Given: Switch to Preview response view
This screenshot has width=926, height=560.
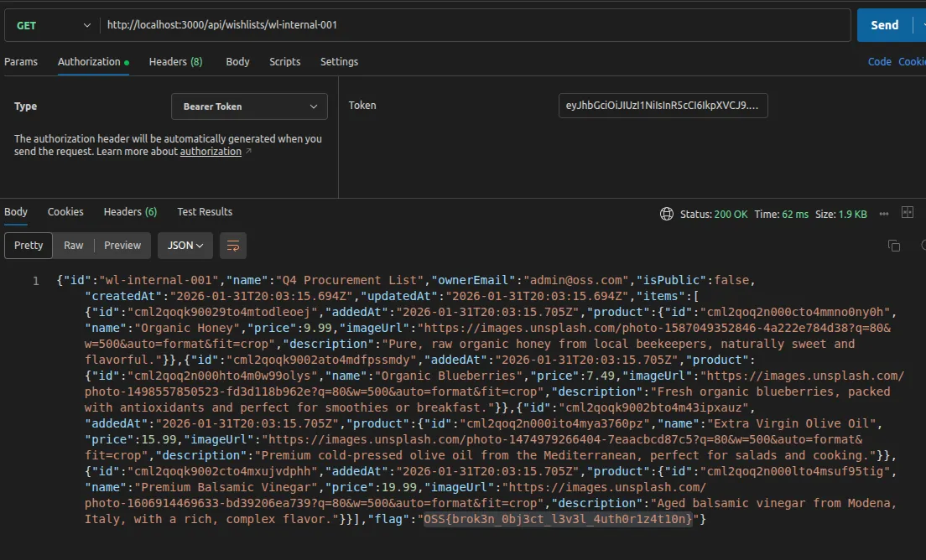Looking at the screenshot, I should point(122,246).
